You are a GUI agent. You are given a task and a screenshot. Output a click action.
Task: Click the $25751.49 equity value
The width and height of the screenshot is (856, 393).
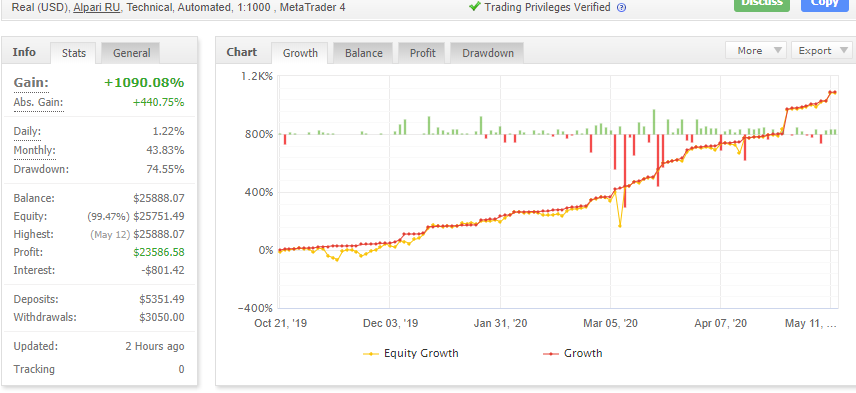pos(159,216)
